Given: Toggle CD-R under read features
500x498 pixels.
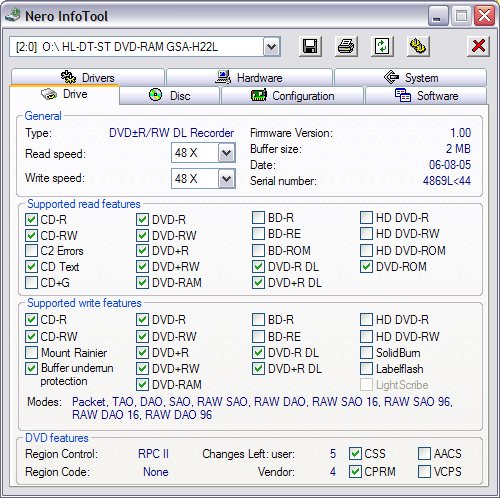Looking at the screenshot, I should pos(31,219).
